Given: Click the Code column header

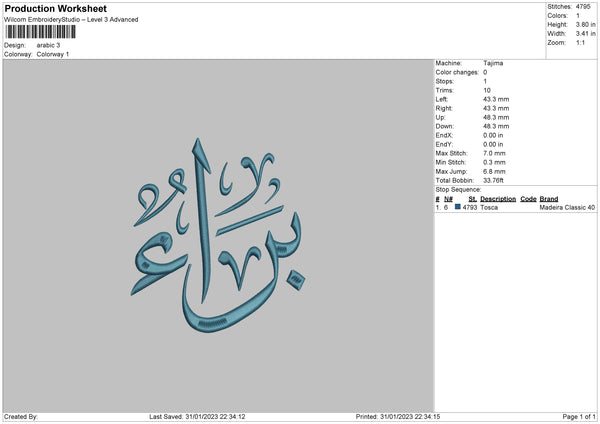Looking at the screenshot, I should tap(528, 199).
